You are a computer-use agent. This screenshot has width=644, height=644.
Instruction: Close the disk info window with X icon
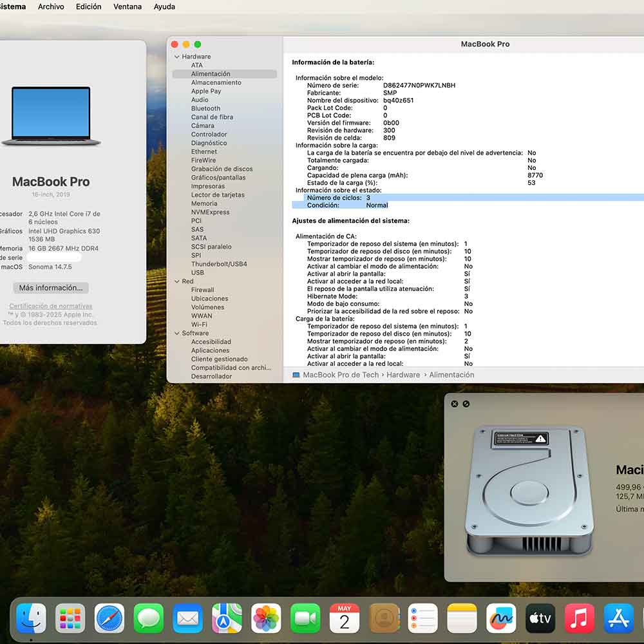click(x=454, y=404)
